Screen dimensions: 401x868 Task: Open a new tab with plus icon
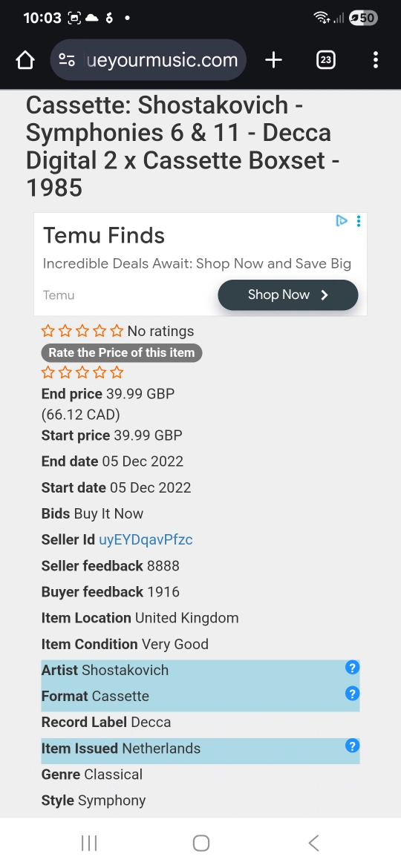click(x=273, y=60)
